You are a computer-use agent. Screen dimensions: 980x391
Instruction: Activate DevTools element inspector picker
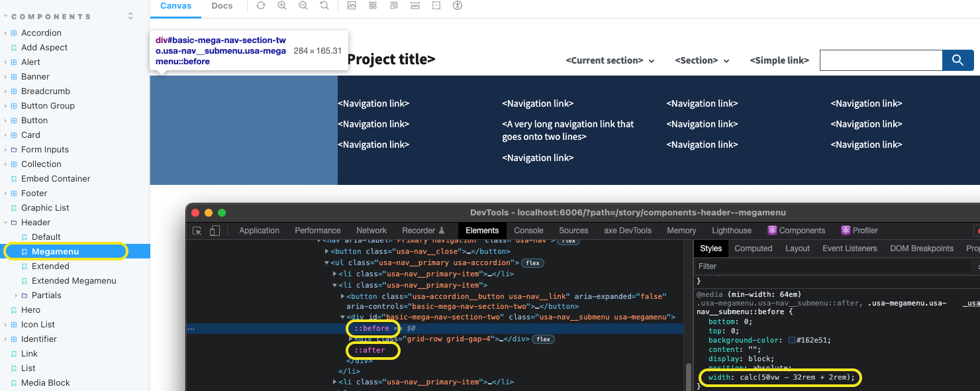(x=197, y=231)
